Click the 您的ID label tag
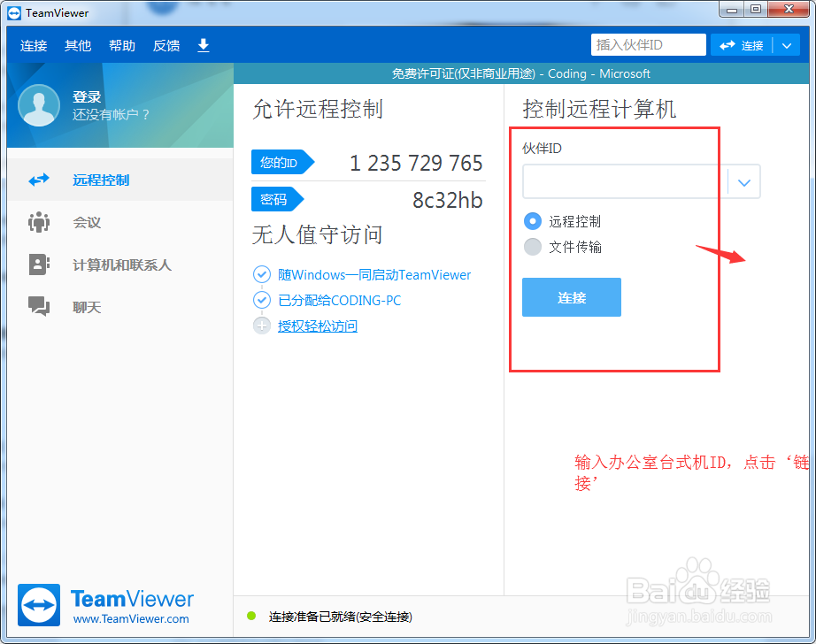816x644 pixels. click(x=283, y=162)
